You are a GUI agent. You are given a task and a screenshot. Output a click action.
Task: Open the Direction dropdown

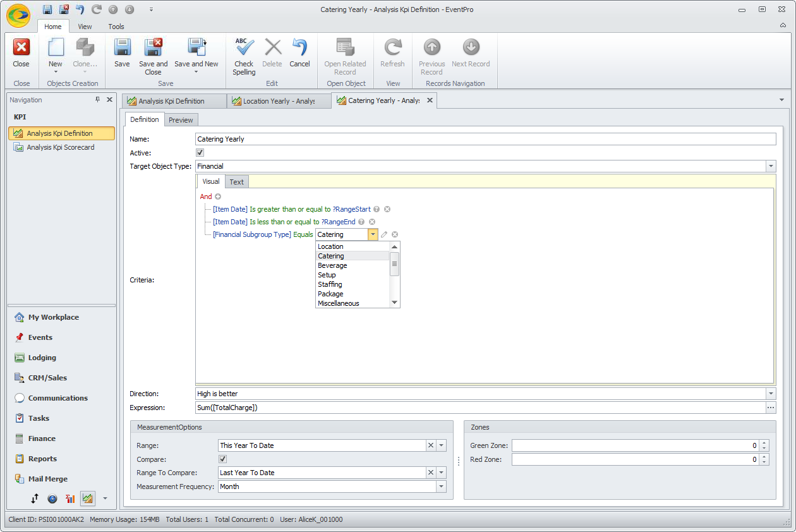point(771,394)
